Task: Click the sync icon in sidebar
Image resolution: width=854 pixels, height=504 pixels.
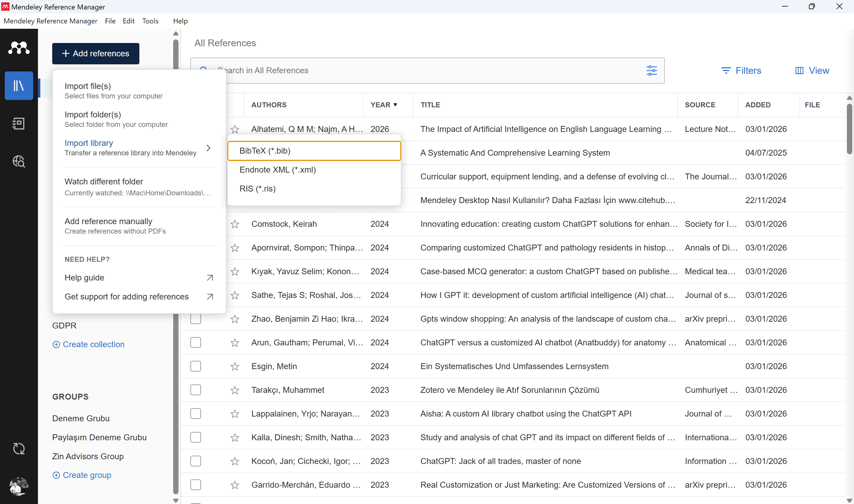Action: pos(19,449)
